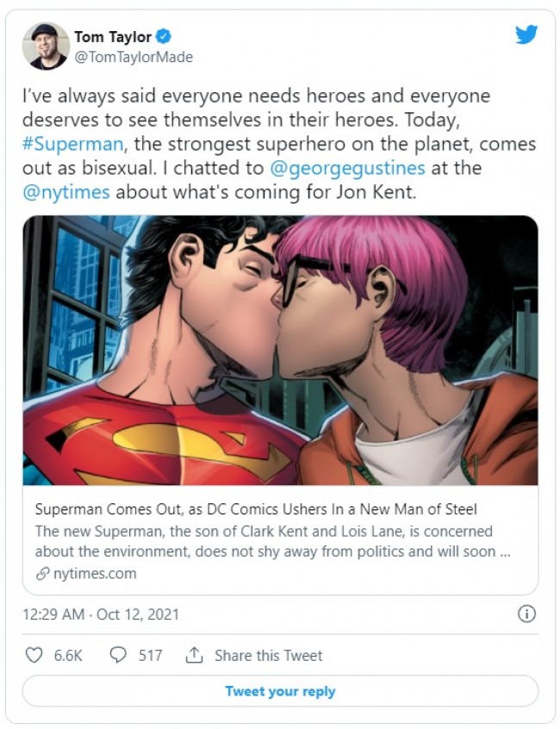Open the Superman kiss article image

pos(280,350)
